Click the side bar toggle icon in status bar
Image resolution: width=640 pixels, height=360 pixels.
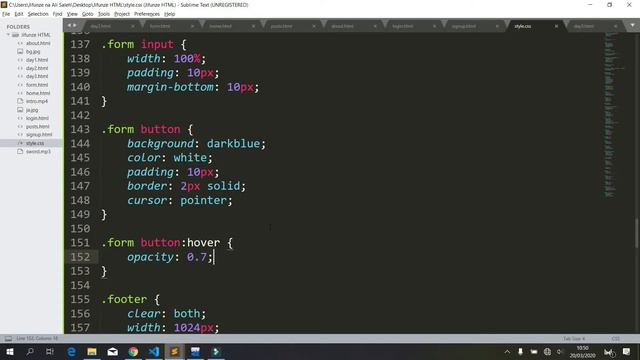(8, 338)
